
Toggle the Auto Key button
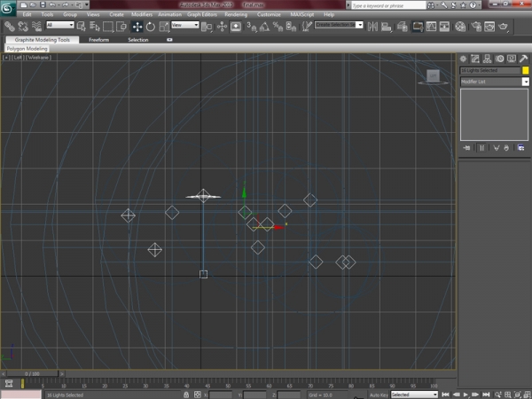point(379,395)
